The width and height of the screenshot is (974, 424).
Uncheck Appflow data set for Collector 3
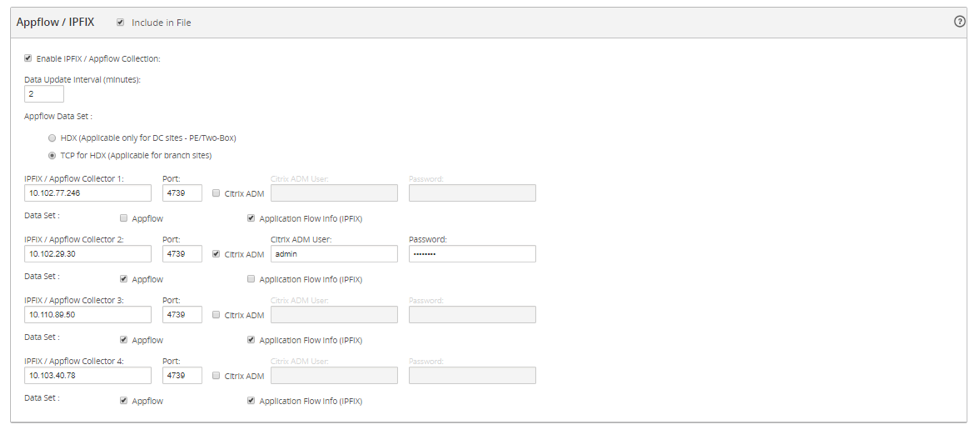click(124, 340)
